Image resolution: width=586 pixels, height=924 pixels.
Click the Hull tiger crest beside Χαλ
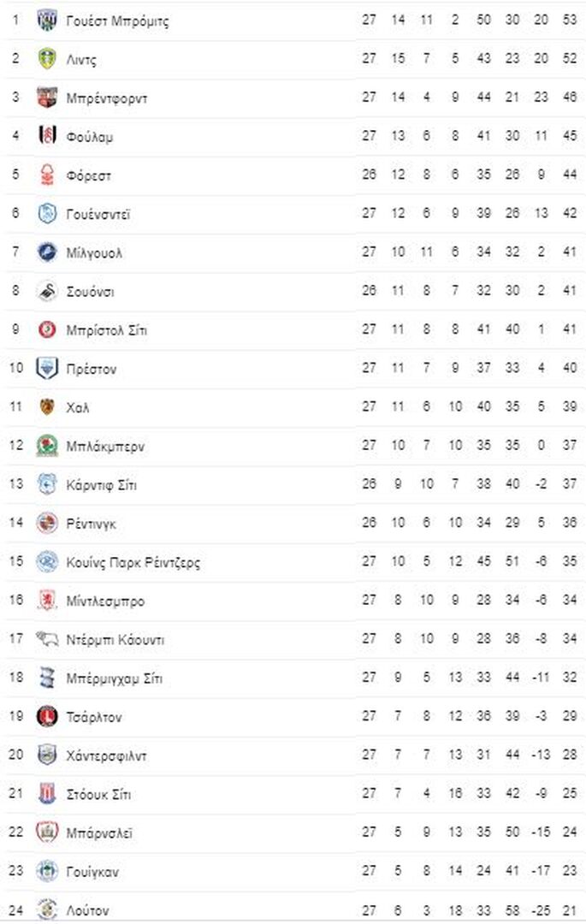46,406
